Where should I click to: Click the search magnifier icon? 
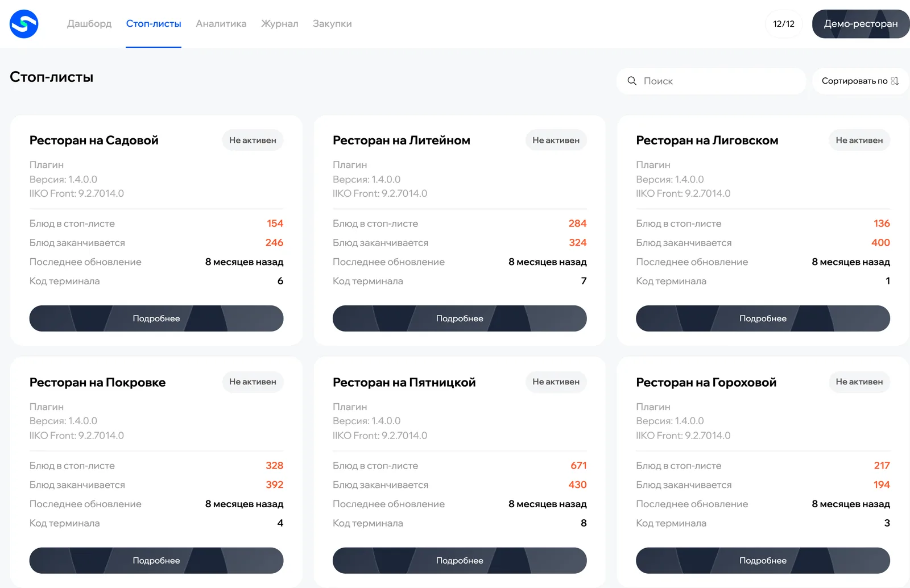pos(632,81)
